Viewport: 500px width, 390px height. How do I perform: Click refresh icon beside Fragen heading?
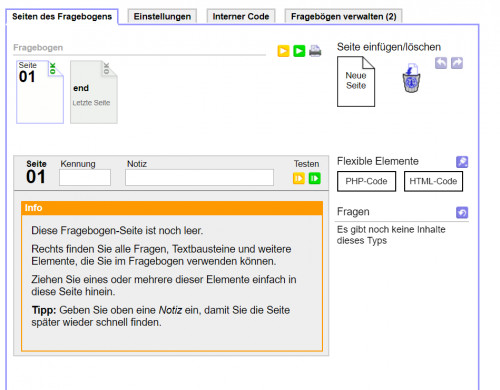click(x=462, y=212)
